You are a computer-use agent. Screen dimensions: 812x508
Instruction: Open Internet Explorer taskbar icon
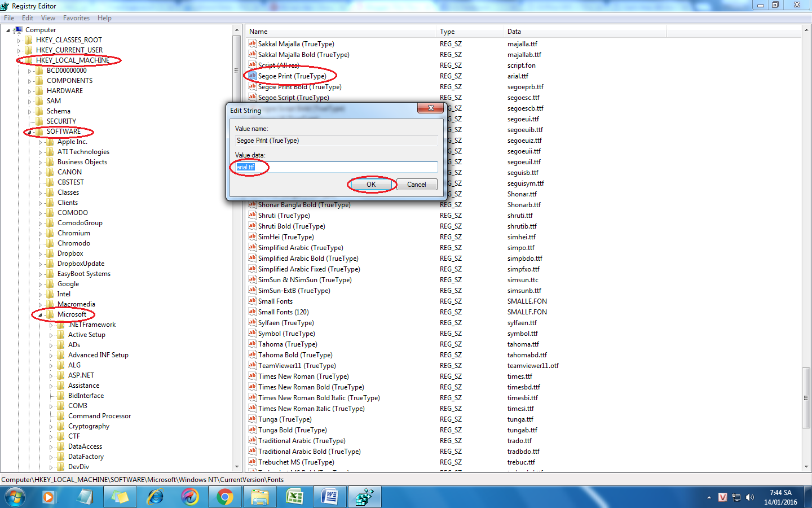point(155,497)
